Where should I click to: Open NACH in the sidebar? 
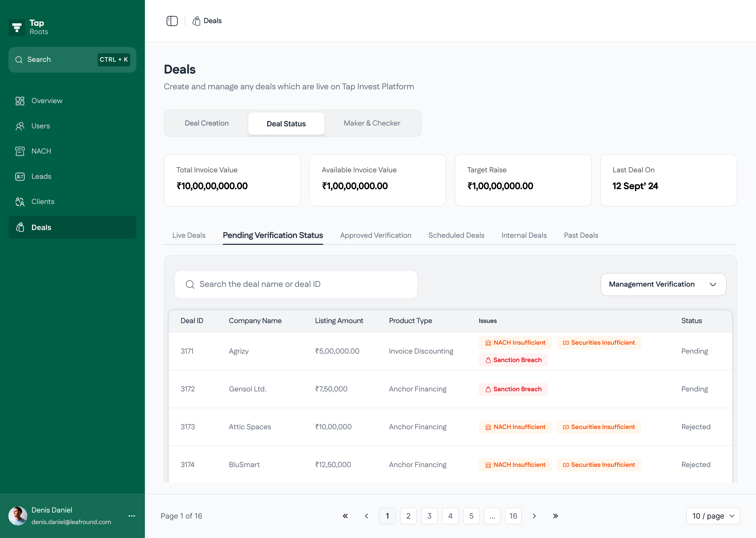[72, 151]
